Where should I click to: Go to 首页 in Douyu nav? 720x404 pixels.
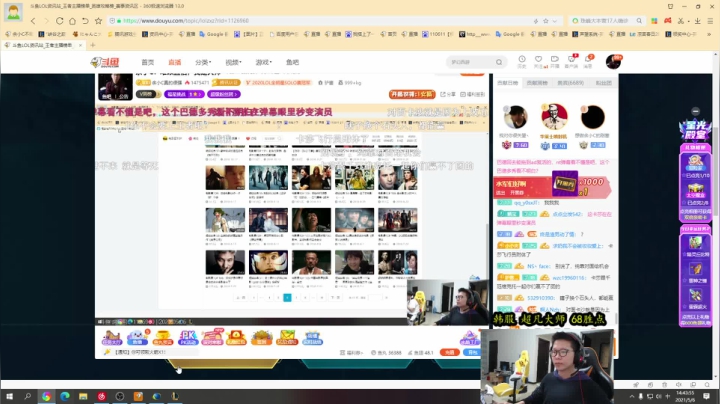pyautogui.click(x=147, y=62)
